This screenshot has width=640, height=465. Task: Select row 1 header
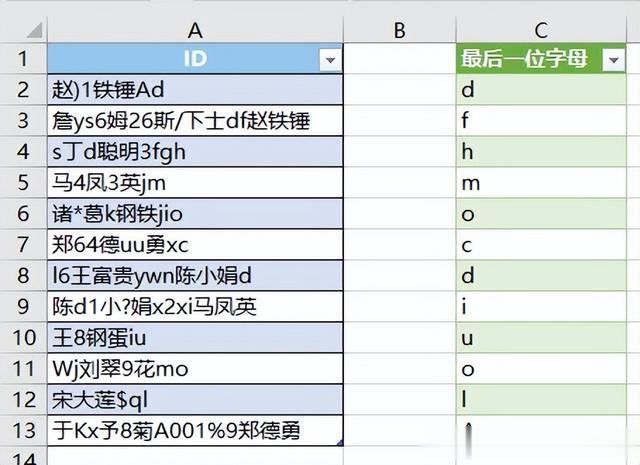point(22,60)
